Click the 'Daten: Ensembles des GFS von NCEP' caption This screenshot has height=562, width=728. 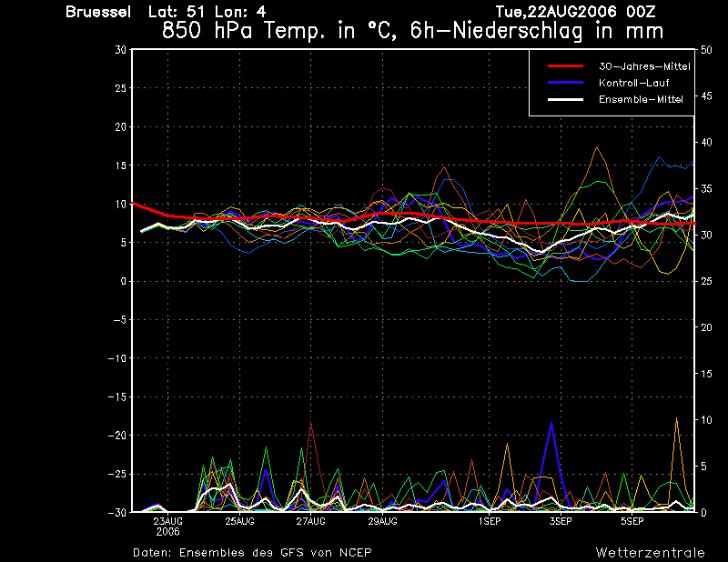(252, 552)
